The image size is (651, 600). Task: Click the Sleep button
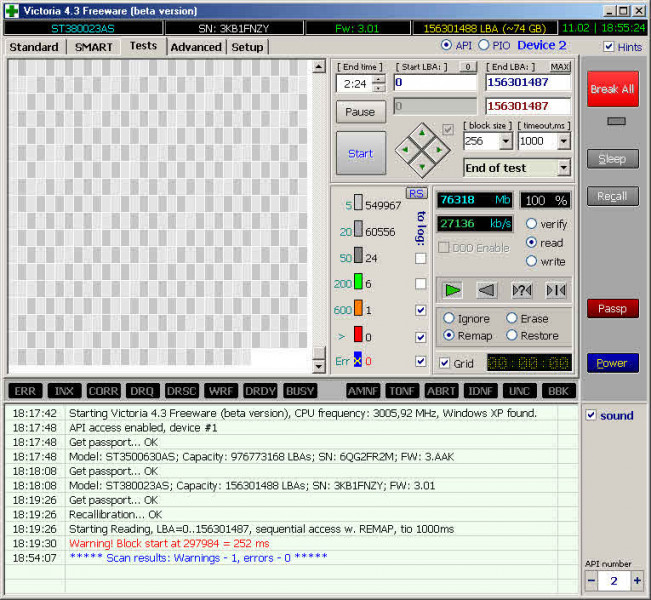point(612,159)
